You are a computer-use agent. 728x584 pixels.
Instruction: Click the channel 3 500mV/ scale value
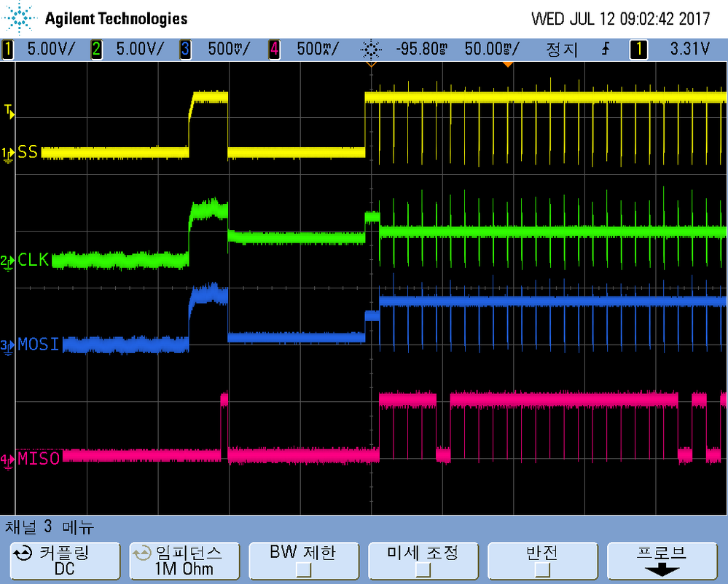point(228,50)
